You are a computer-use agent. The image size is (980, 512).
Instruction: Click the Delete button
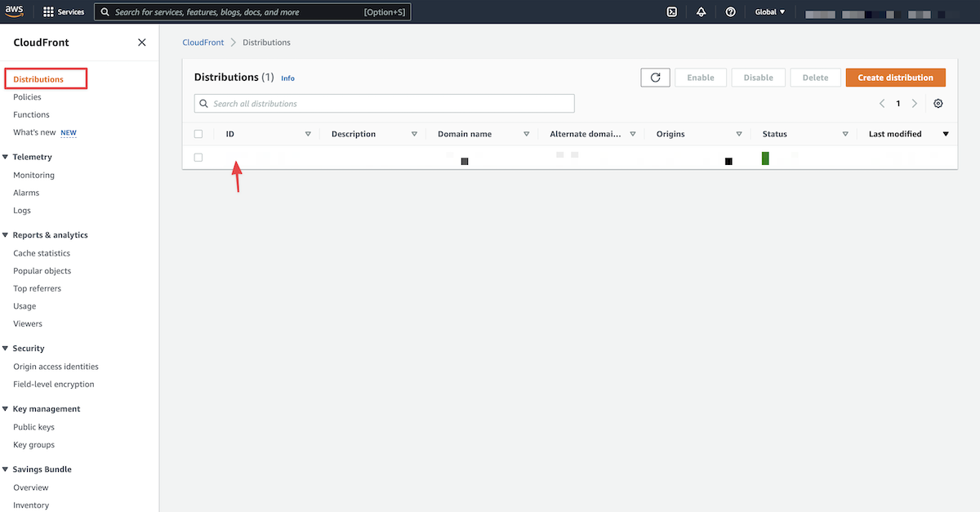815,78
